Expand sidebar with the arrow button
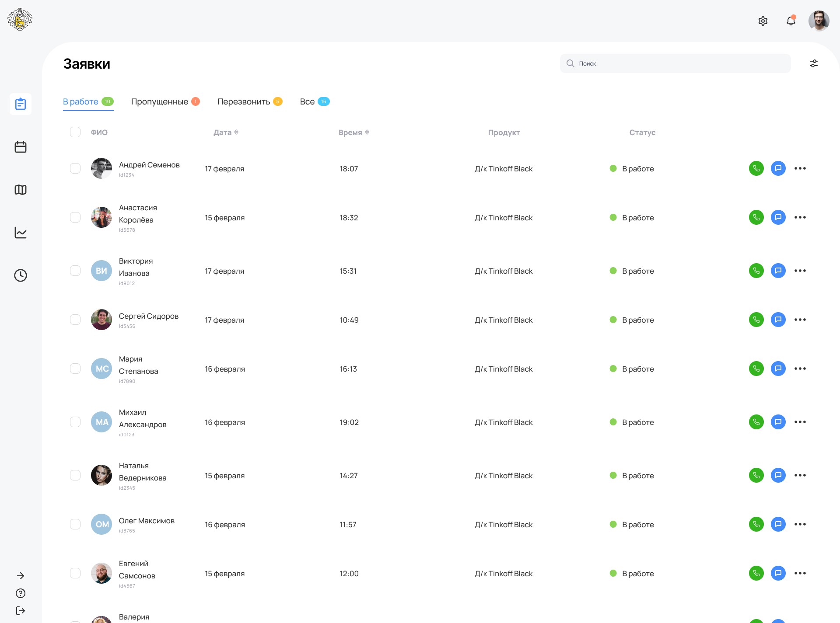Image resolution: width=840 pixels, height=623 pixels. [x=21, y=576]
